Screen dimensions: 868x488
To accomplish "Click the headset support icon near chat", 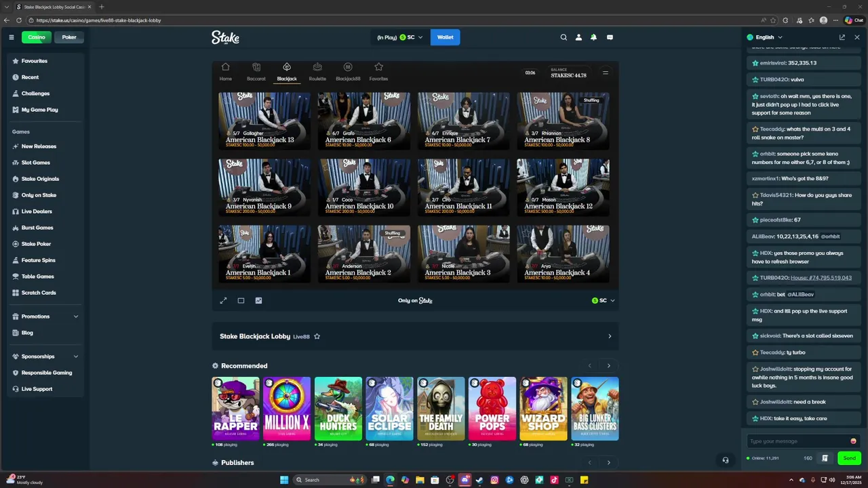I will click(x=726, y=460).
